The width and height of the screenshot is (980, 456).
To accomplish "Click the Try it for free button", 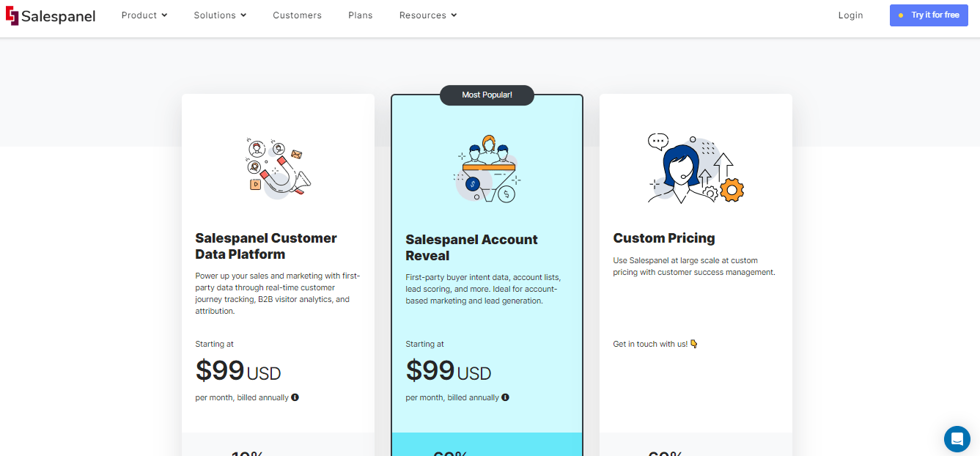I will pos(929,15).
